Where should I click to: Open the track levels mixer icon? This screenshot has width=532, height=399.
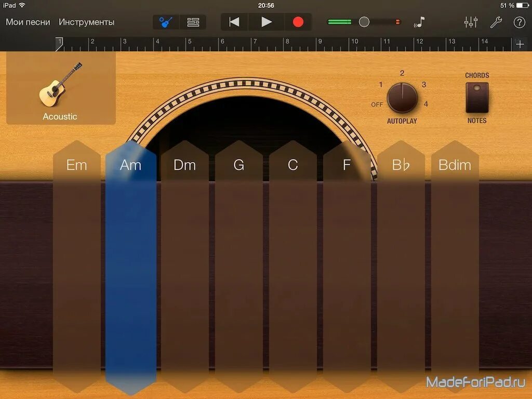point(470,22)
